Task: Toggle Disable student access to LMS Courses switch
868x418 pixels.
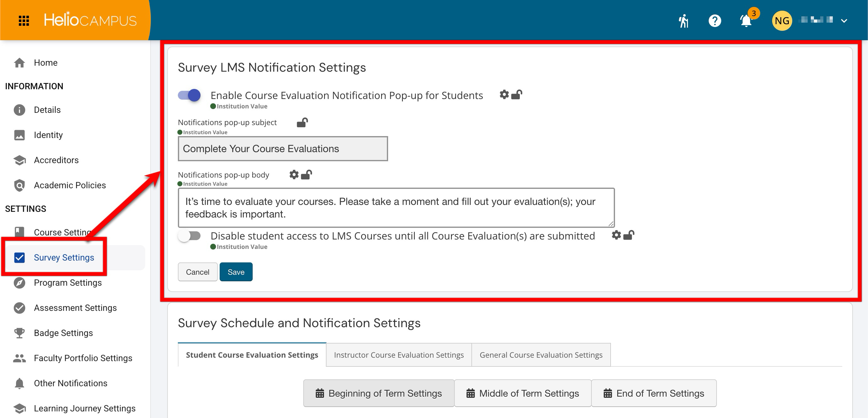Action: 190,236
